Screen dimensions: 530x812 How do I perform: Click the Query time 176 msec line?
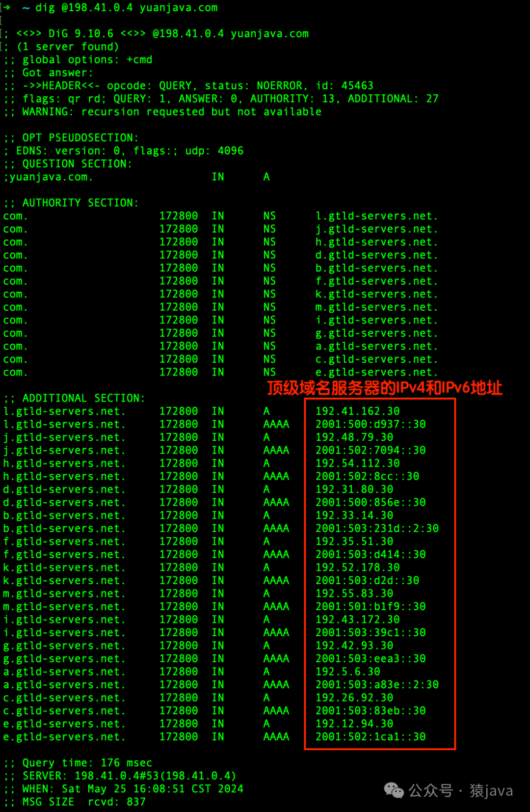click(78, 763)
